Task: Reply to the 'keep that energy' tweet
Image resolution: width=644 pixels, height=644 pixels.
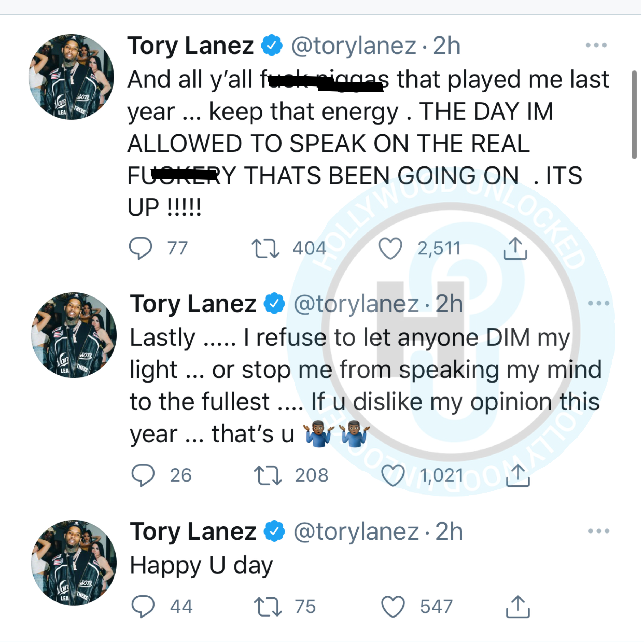Action: [x=140, y=248]
